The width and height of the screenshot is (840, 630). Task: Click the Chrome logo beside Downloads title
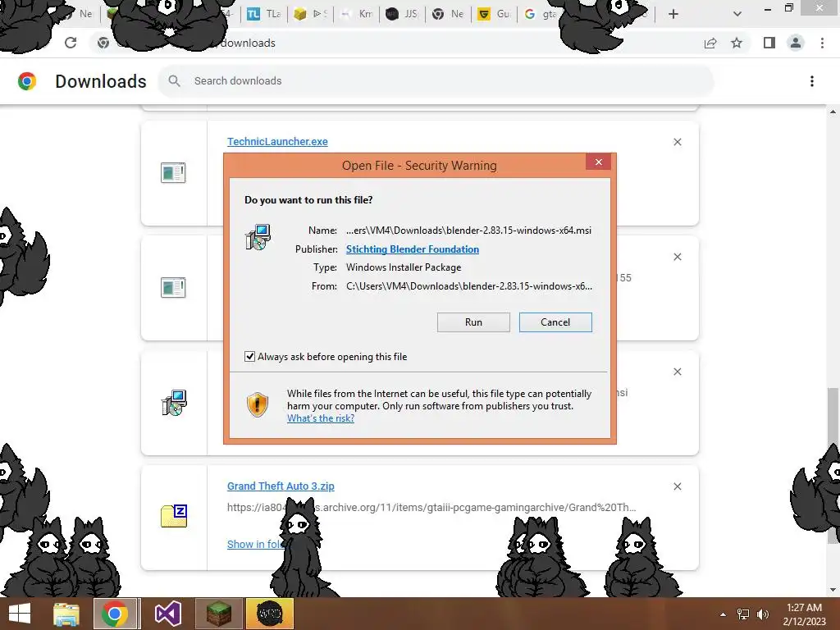click(27, 81)
